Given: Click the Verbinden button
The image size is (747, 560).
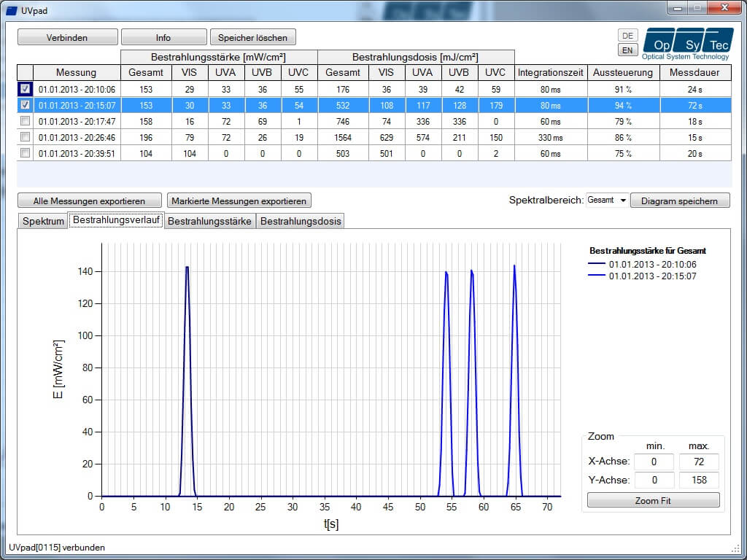Looking at the screenshot, I should click(69, 36).
